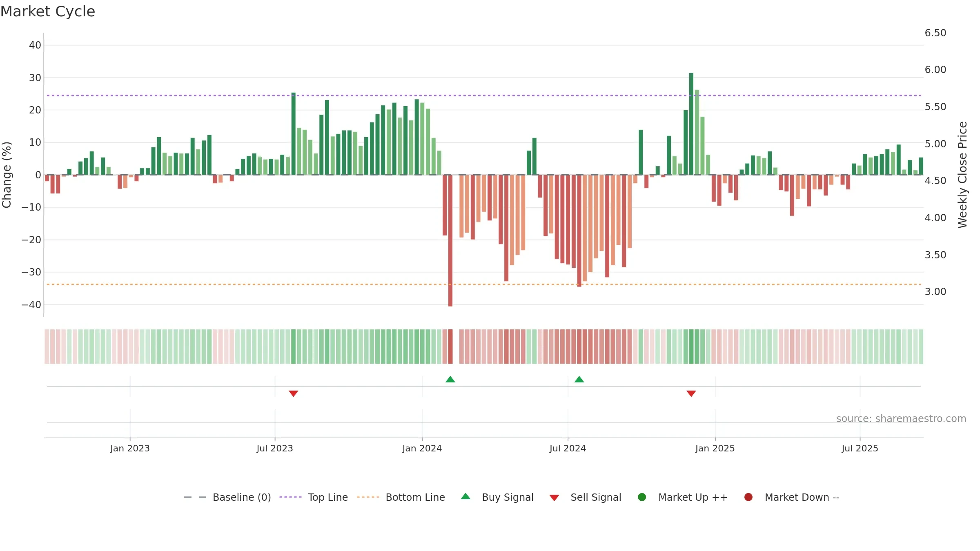Click the Sell Signal red triangle legend icon
980x551 pixels.
[554, 498]
